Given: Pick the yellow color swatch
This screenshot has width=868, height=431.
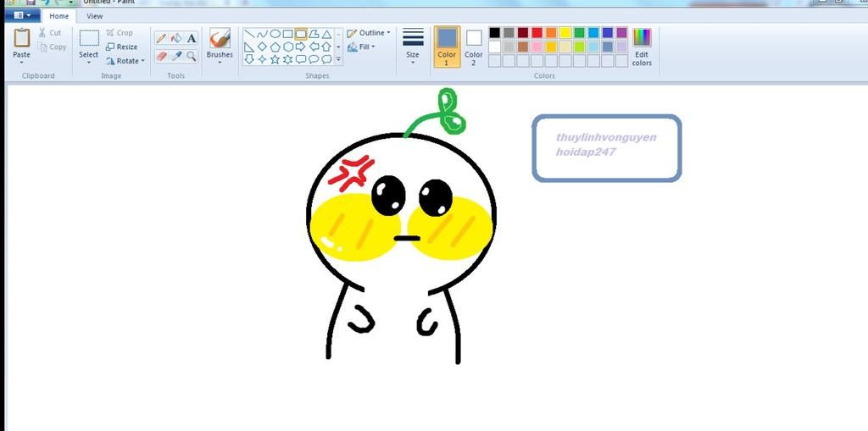Looking at the screenshot, I should tap(565, 33).
